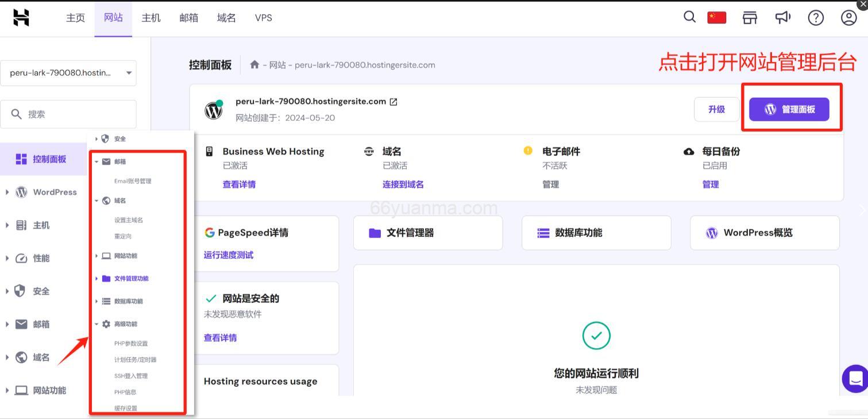Image resolution: width=868 pixels, height=419 pixels.
Task: Click the hosting server icon in top bar
Action: [x=750, y=17]
